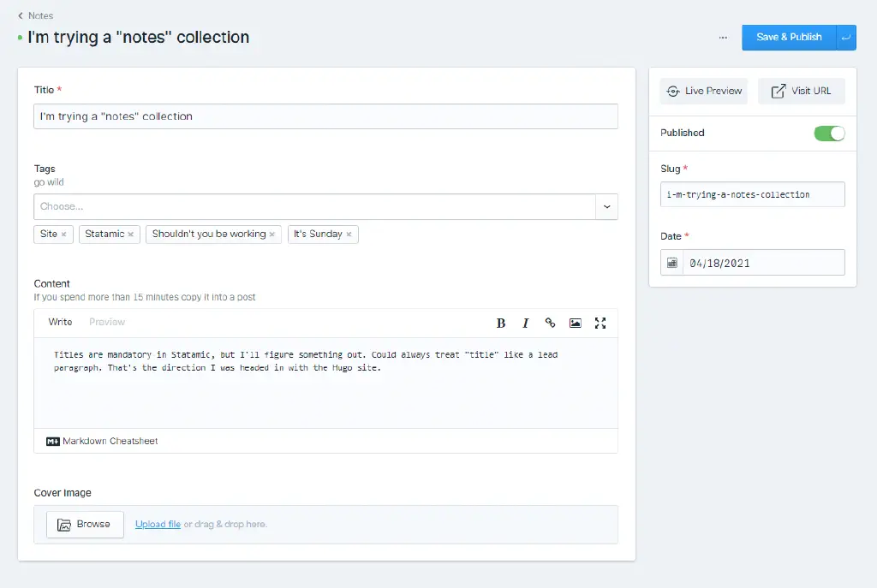Click the Cover Image field label
This screenshot has height=588, width=877.
point(63,493)
